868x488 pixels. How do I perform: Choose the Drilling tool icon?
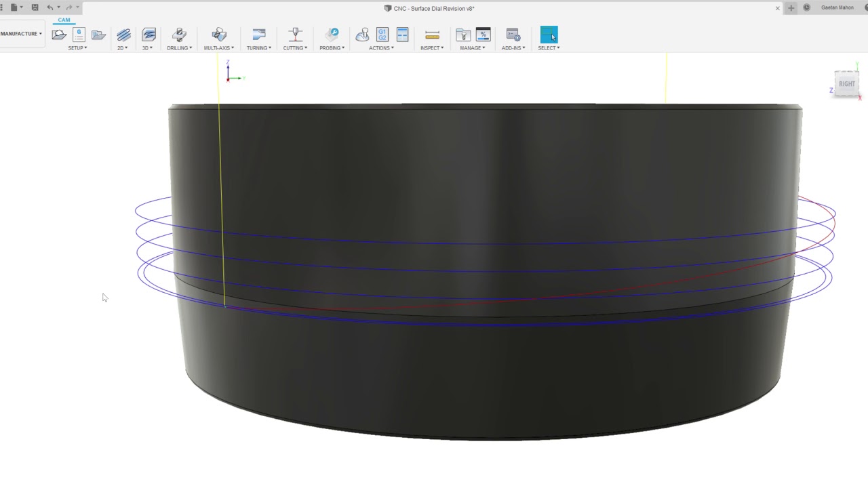[x=180, y=35]
